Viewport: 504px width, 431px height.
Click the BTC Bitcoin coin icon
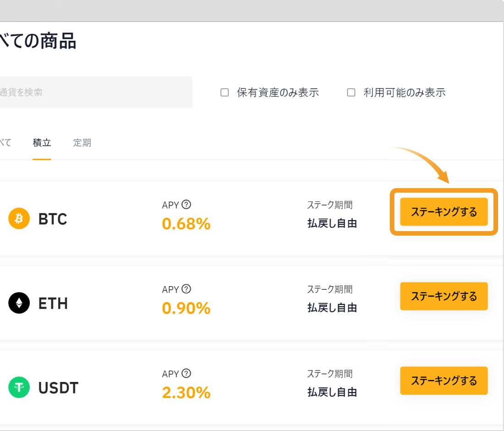tap(19, 219)
